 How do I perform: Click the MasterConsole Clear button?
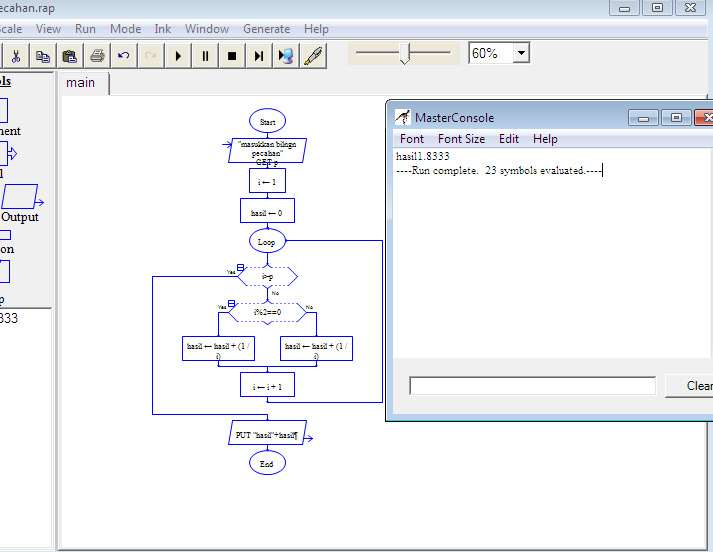[689, 386]
